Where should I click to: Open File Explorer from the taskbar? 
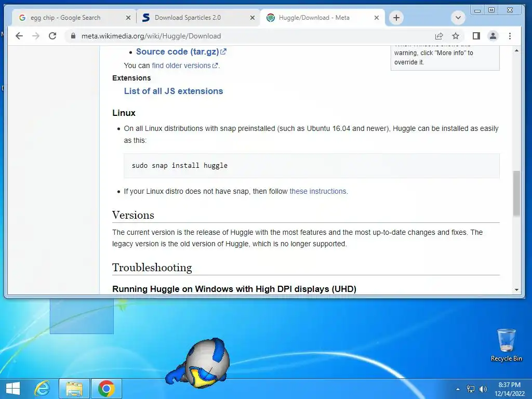74,389
